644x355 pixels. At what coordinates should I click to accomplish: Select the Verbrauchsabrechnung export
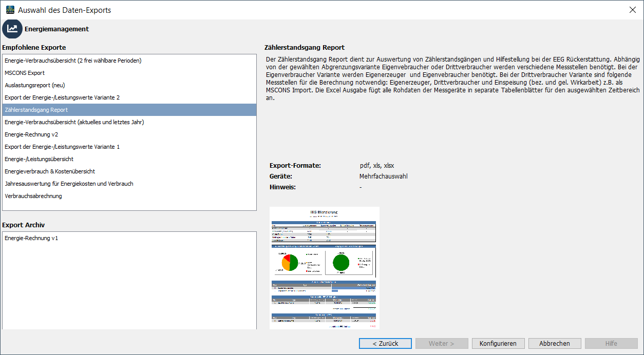tap(33, 196)
